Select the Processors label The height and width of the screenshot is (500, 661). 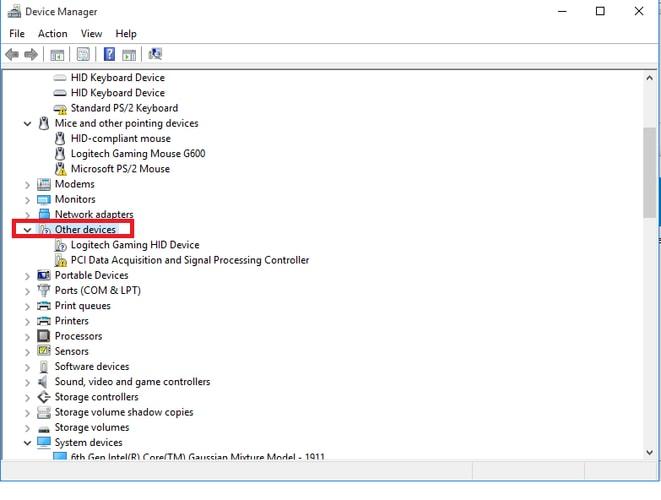point(78,336)
